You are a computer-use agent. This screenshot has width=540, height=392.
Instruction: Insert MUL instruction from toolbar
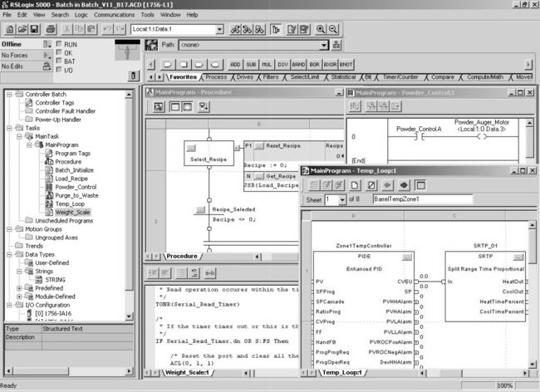(267, 64)
